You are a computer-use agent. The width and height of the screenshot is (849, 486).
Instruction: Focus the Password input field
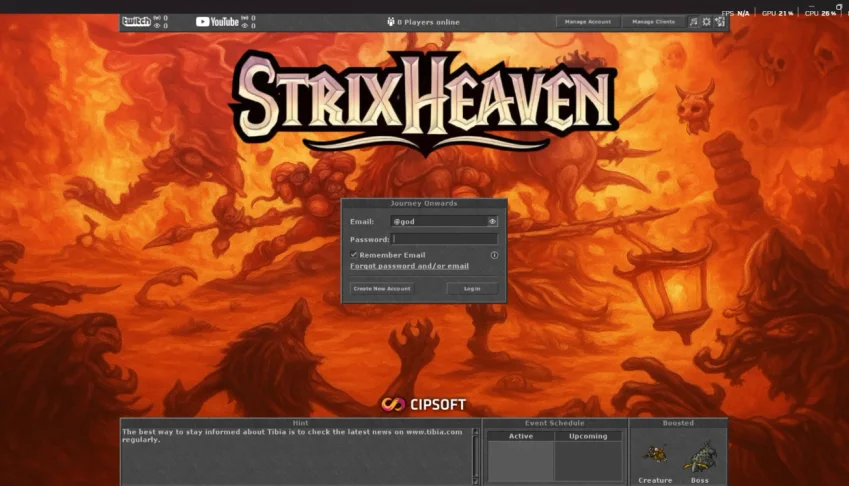coord(445,239)
